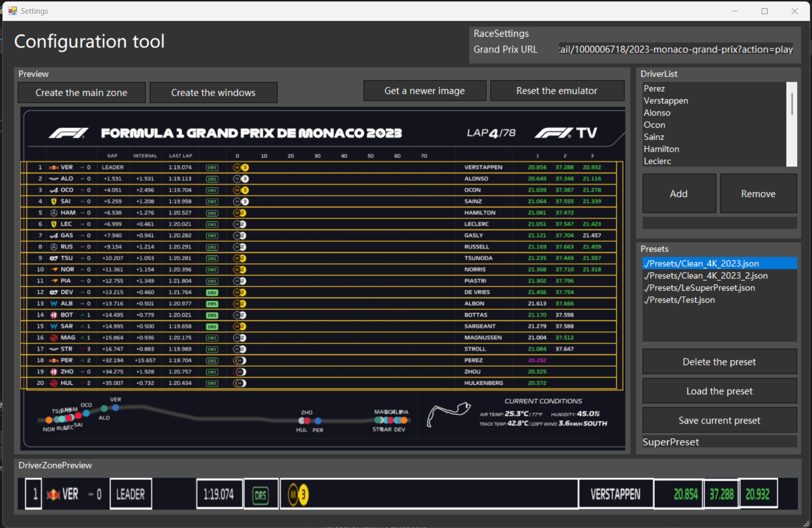The width and height of the screenshot is (812, 528).
Task: Click the +15.657 interval in the PER row
Action: 145,360
